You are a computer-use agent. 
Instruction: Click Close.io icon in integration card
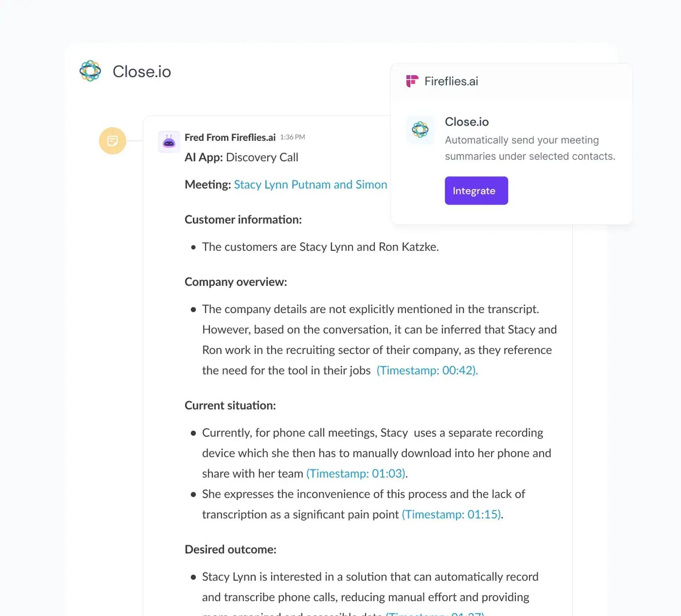point(420,129)
